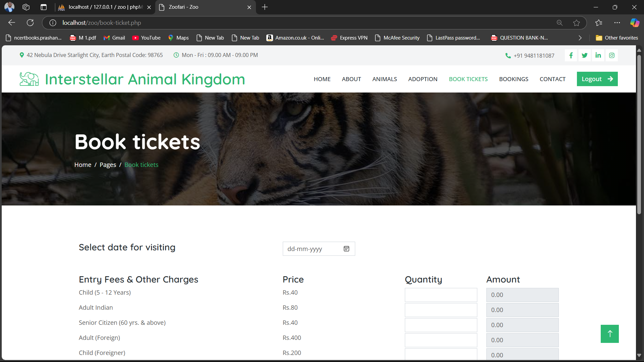Open the BOOKINGS page

(x=514, y=79)
